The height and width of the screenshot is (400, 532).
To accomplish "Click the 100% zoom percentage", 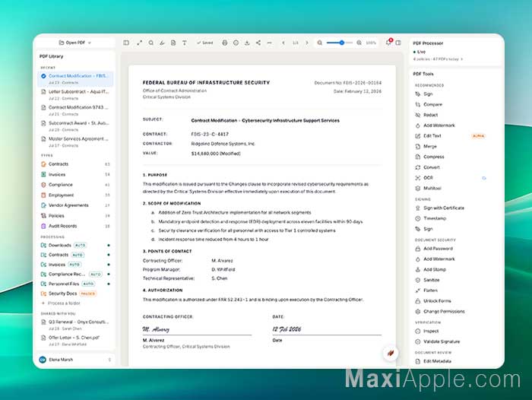I will tap(371, 43).
